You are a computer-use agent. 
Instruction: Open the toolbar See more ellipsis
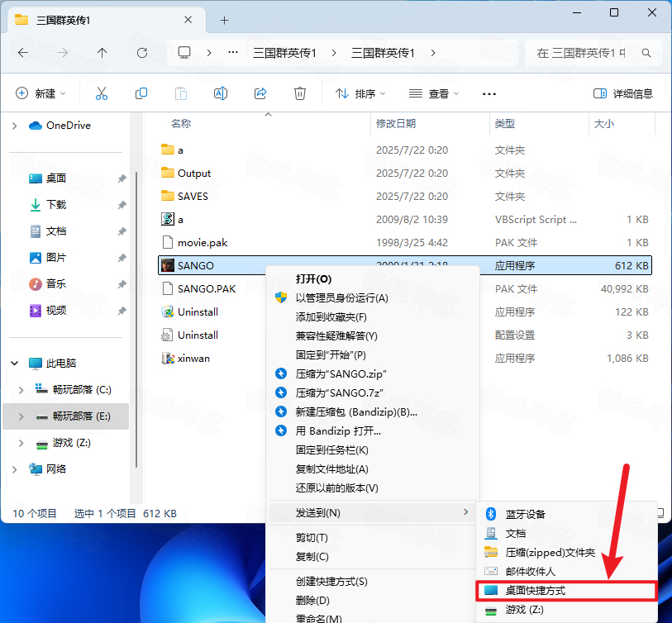coord(489,94)
